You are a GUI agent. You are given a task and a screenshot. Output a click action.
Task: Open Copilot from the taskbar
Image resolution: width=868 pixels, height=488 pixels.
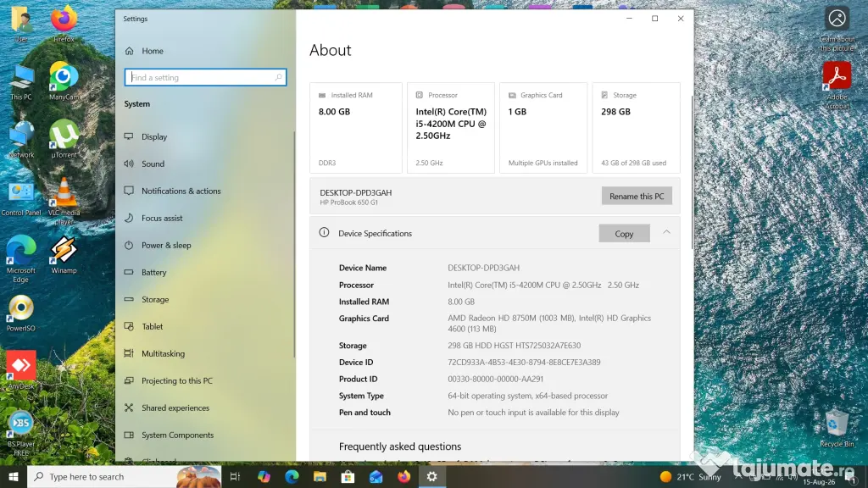pyautogui.click(x=264, y=476)
